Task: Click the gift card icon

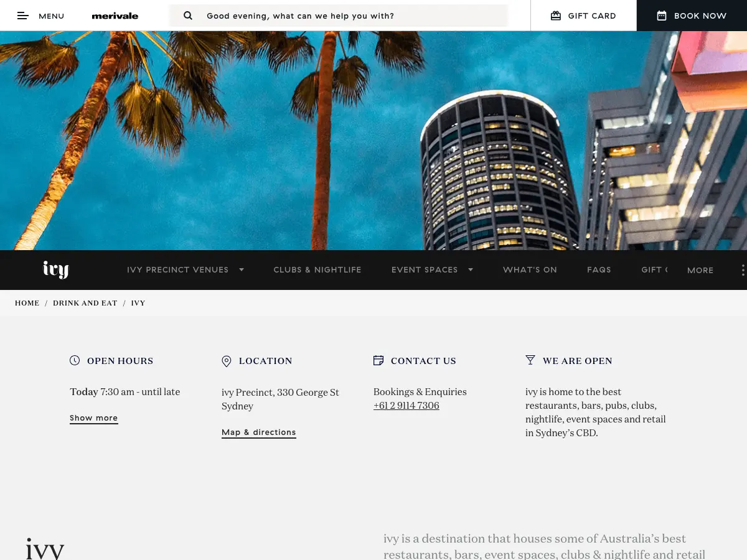Action: [556, 16]
